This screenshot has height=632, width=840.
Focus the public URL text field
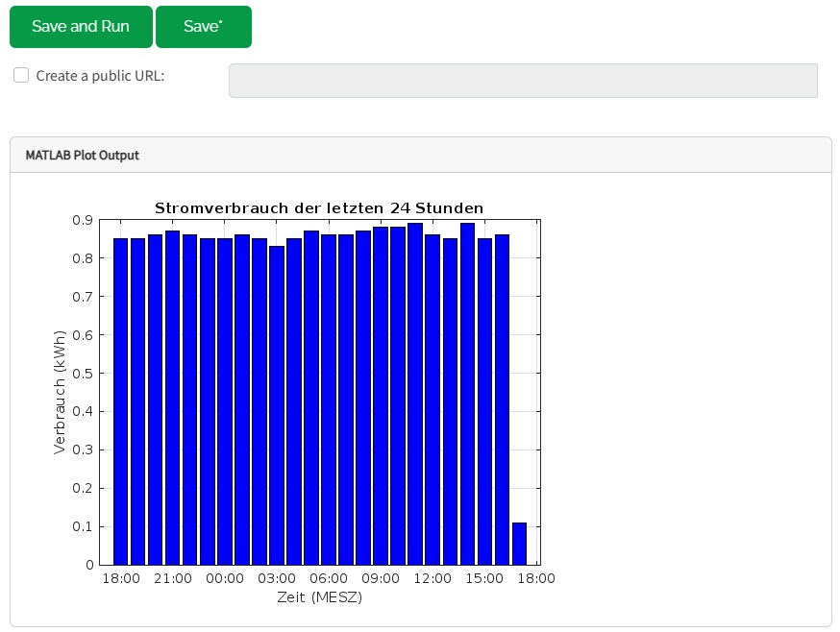click(522, 81)
